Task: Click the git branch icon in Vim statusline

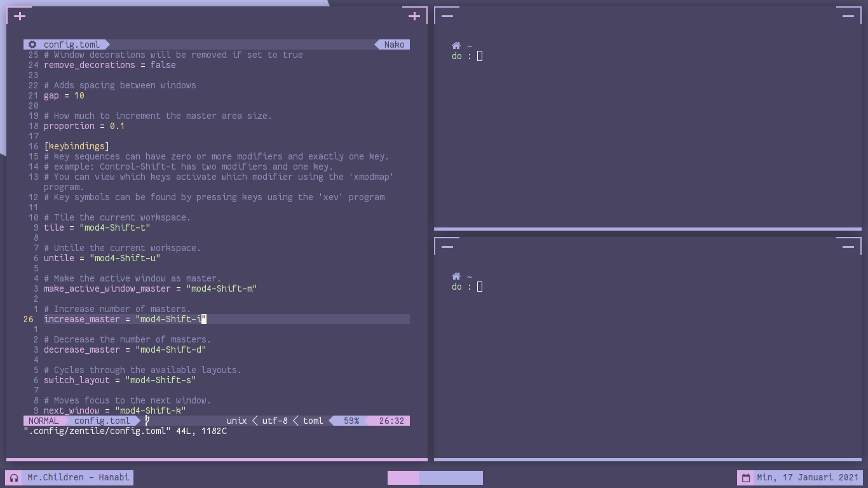Action: (x=147, y=421)
